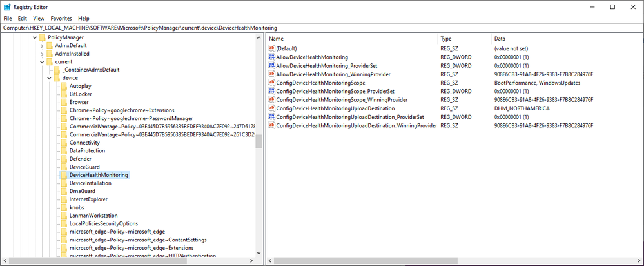Click the DWORD icon of AllowDeviceHealthMonitoring
Viewport: 644px width, 266px height.
coord(271,57)
